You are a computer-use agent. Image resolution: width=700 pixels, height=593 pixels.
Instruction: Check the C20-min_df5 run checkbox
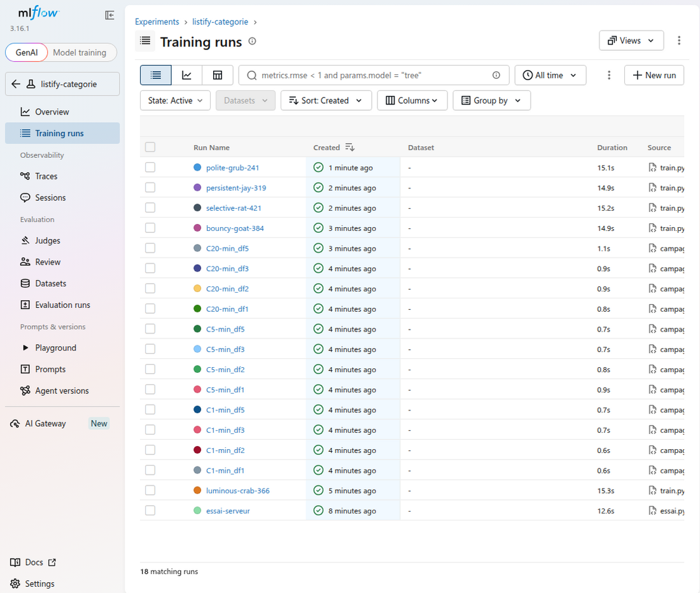pyautogui.click(x=150, y=248)
